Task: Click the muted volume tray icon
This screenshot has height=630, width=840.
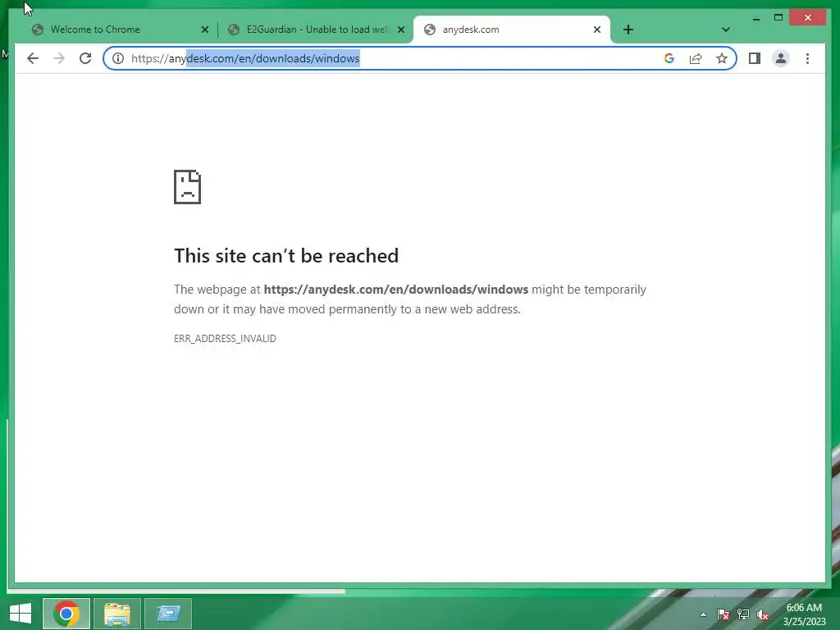Action: (763, 614)
